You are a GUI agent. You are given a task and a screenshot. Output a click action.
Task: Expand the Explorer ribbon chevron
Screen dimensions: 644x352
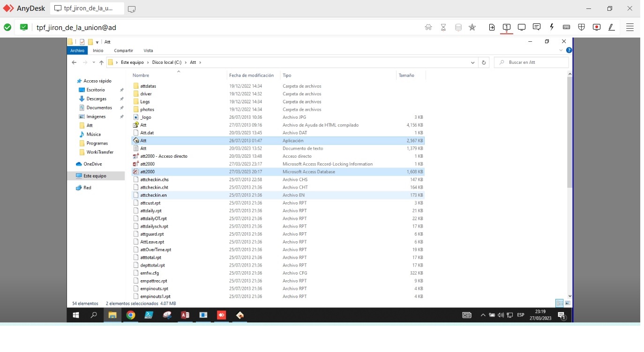pyautogui.click(x=561, y=50)
